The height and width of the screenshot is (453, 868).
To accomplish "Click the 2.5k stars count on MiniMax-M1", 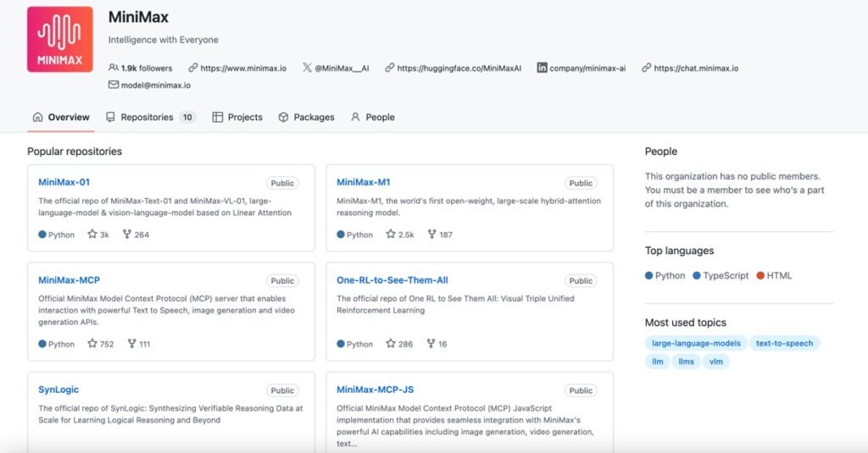I will 406,235.
